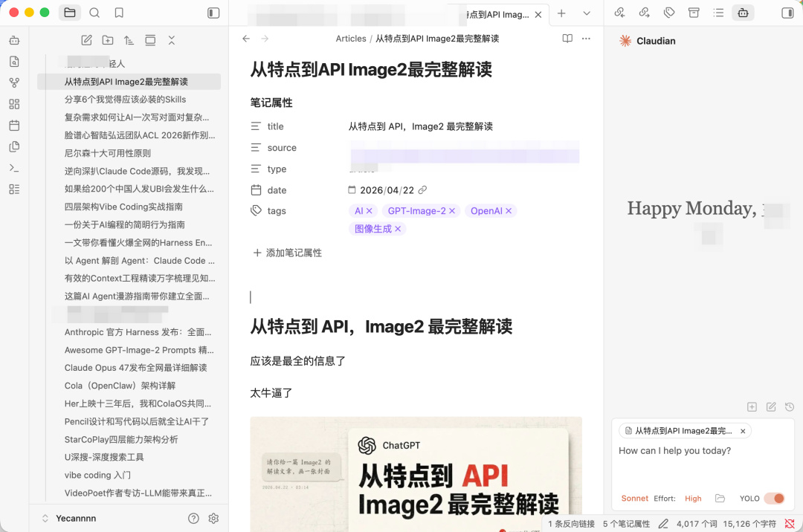The width and height of the screenshot is (803, 532).
Task: Toggle the YOLO mode switch
Action: pos(774,499)
